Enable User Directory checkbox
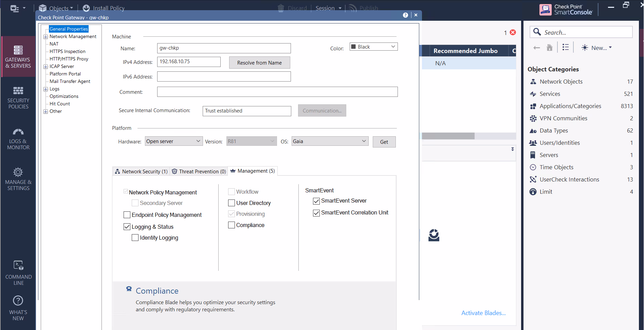This screenshot has height=330, width=644. click(x=232, y=203)
